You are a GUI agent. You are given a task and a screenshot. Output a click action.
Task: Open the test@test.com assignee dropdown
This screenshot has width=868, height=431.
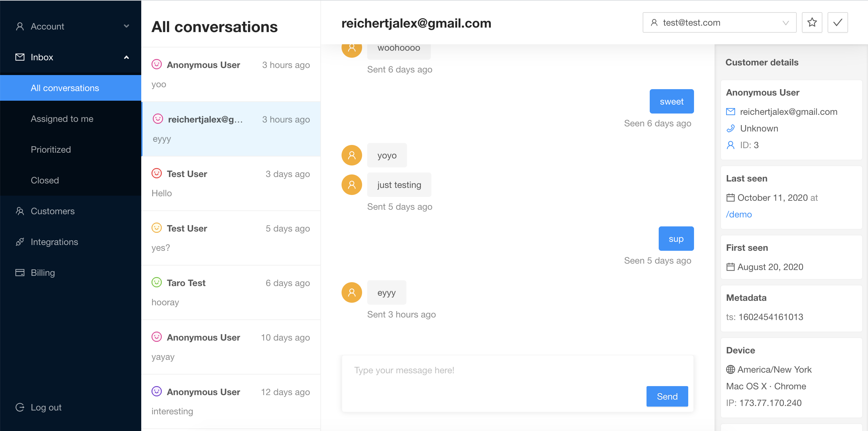pyautogui.click(x=719, y=22)
